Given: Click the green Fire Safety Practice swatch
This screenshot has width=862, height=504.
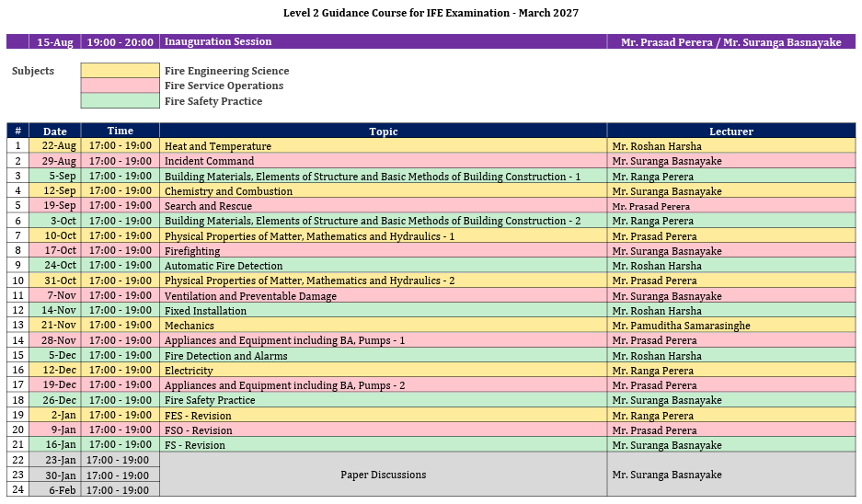Looking at the screenshot, I should (120, 100).
